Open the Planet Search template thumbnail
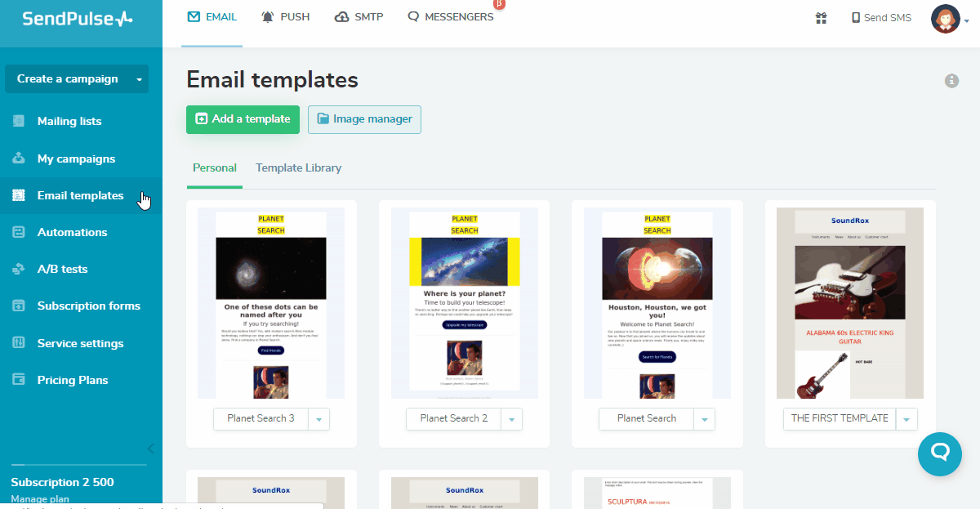Image resolution: width=980 pixels, height=509 pixels. click(x=657, y=301)
